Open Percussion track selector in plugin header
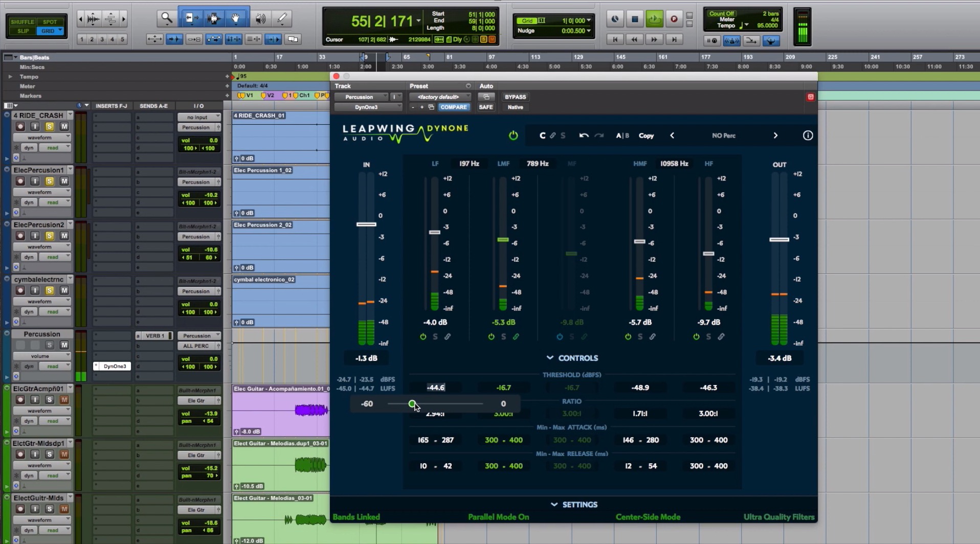980x544 pixels. (361, 97)
